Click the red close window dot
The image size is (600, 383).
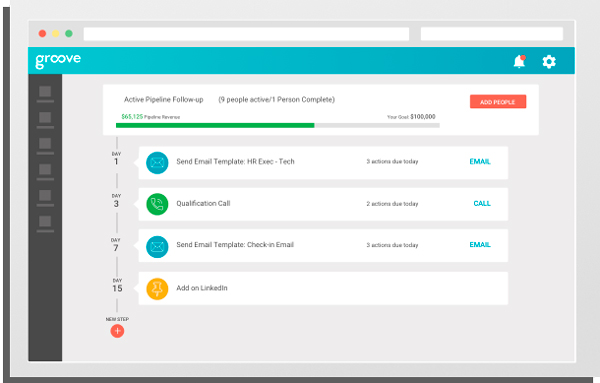coord(42,34)
